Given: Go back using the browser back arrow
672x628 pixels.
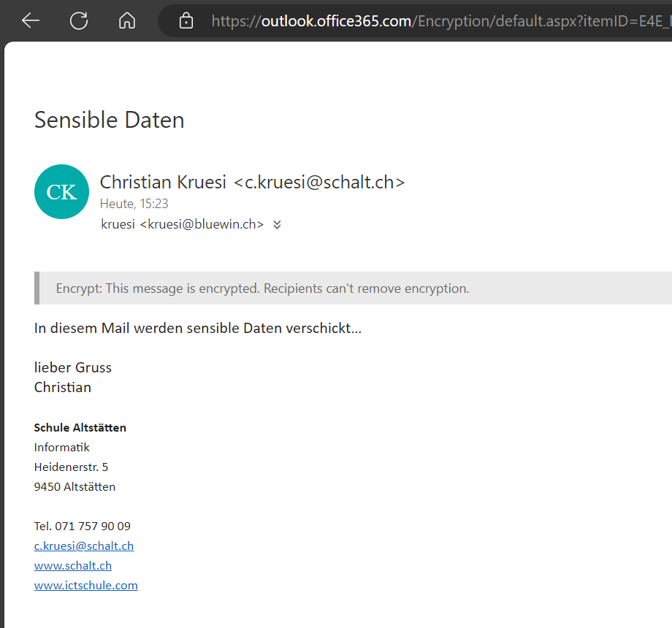Looking at the screenshot, I should tap(31, 20).
